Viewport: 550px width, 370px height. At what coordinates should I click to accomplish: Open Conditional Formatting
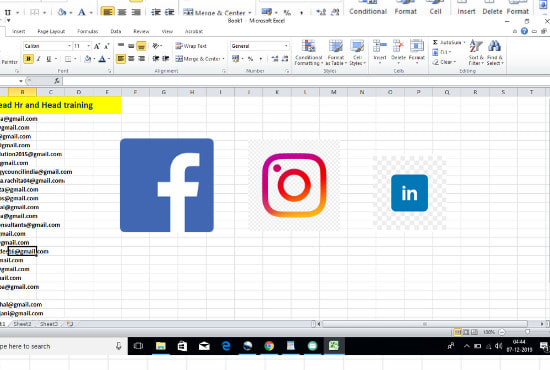pyautogui.click(x=308, y=53)
